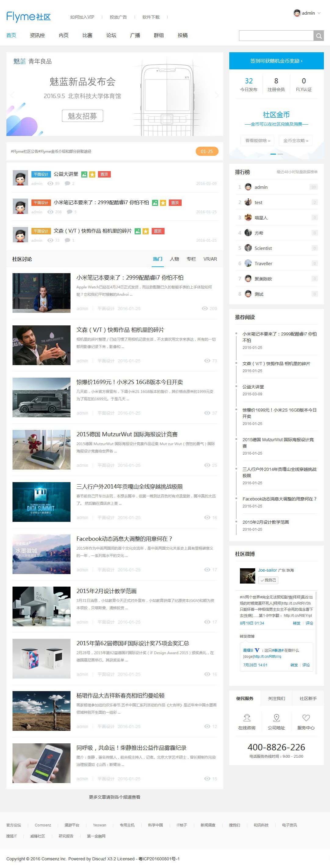The width and height of the screenshot is (330, 868).
Task: Open the Flyme金币 announcement link
Action: 51,152
